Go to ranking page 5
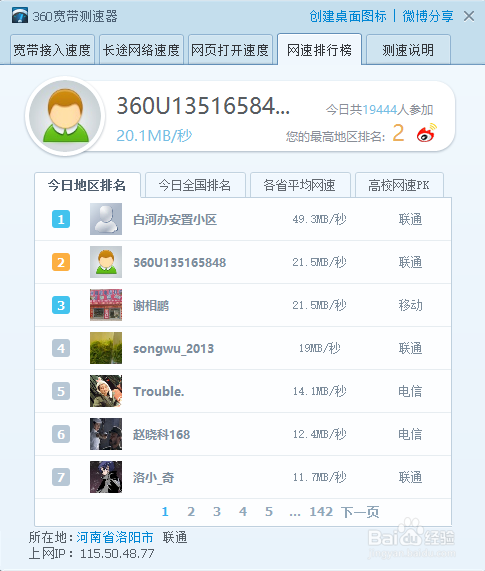Screen dimensions: 485x571 (x=269, y=512)
